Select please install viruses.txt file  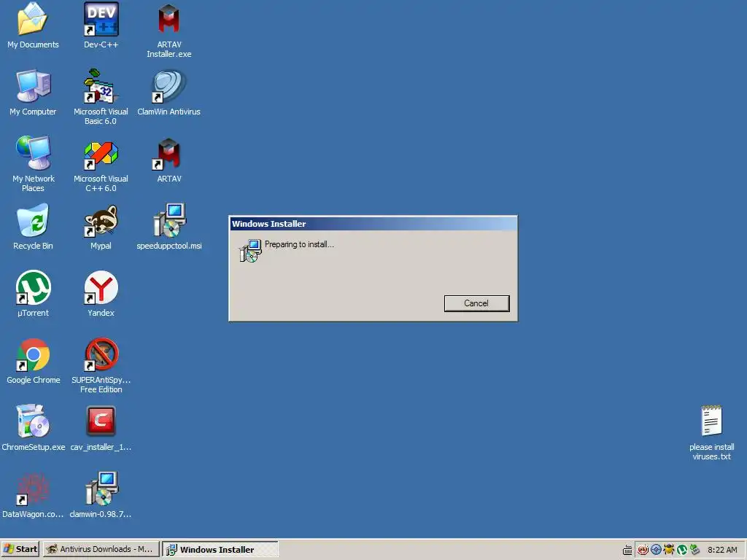[712, 421]
